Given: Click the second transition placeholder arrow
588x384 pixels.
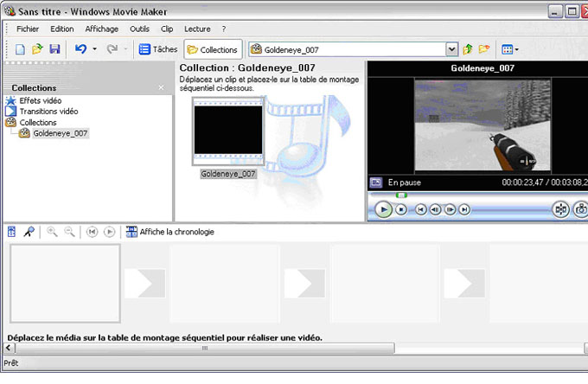Looking at the screenshot, I should [304, 283].
